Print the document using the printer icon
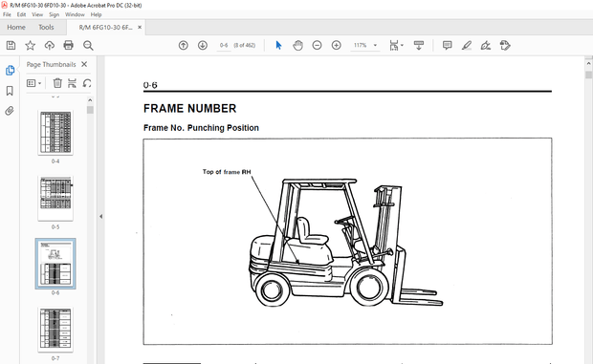 [69, 46]
